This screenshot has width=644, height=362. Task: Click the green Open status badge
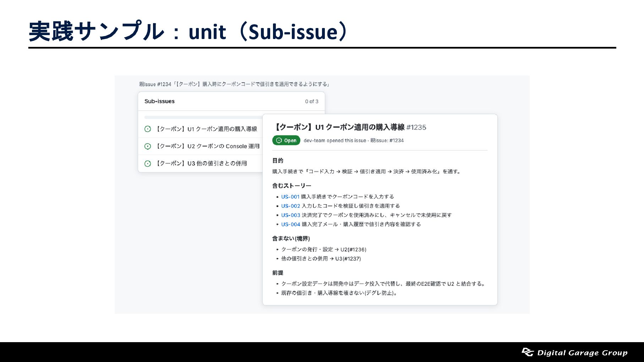(x=286, y=140)
